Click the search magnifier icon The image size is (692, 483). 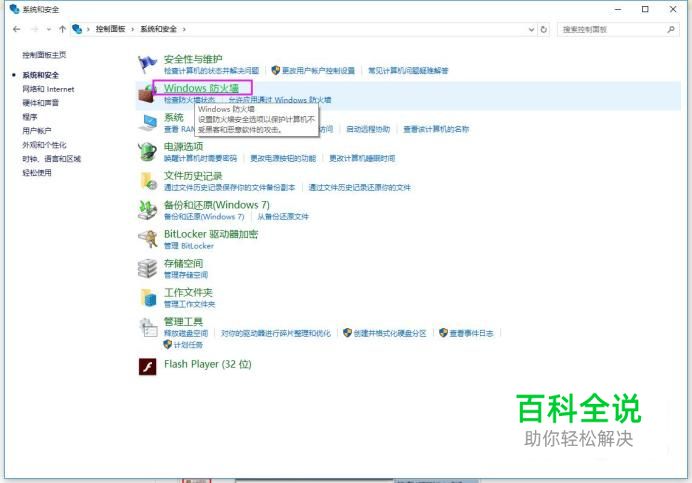click(x=671, y=29)
